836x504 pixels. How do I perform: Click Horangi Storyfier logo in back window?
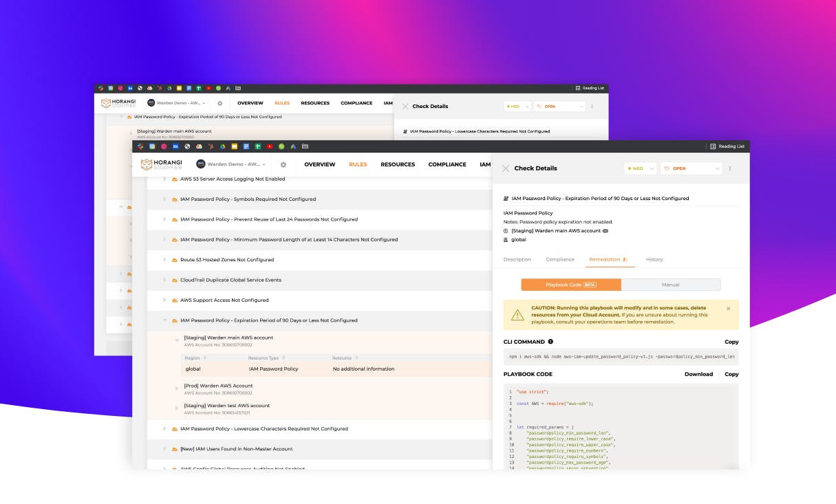pyautogui.click(x=119, y=103)
